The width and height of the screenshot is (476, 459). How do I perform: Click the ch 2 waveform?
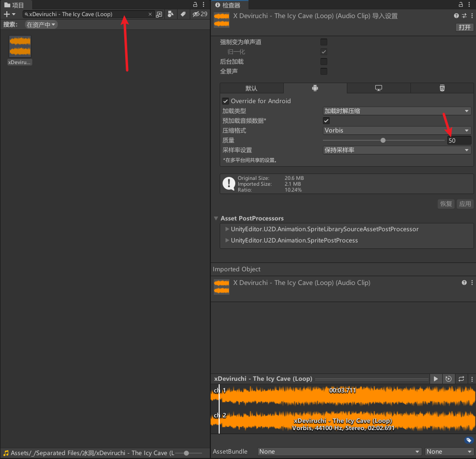coord(343,421)
